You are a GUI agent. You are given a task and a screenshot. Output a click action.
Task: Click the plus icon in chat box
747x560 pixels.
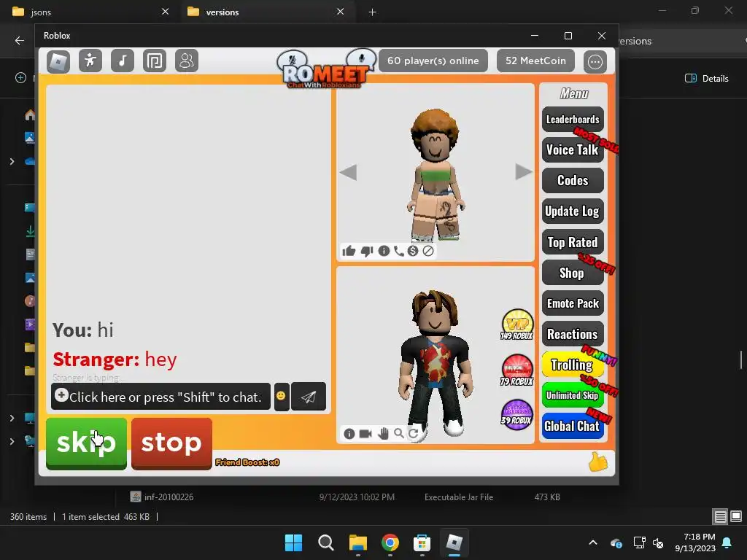(x=61, y=394)
